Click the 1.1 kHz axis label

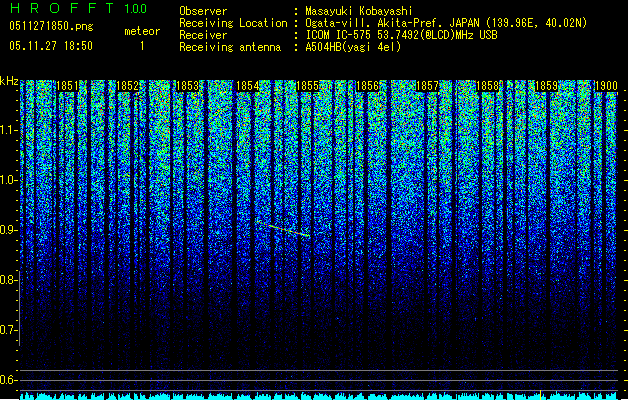coord(9,130)
